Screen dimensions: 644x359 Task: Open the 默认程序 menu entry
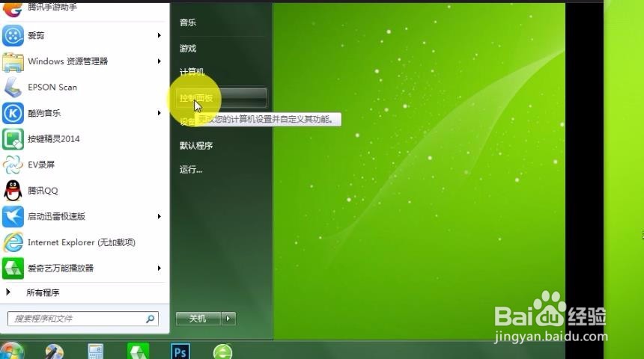click(x=196, y=146)
